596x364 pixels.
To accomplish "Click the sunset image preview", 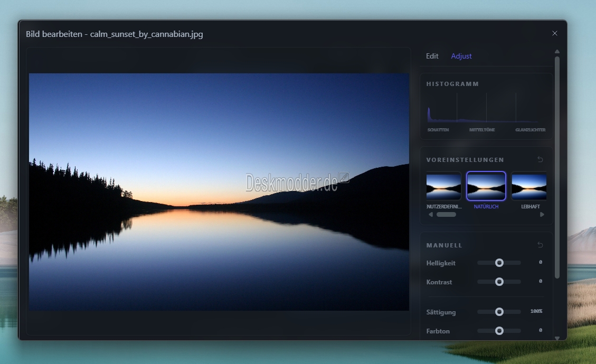I will click(219, 191).
